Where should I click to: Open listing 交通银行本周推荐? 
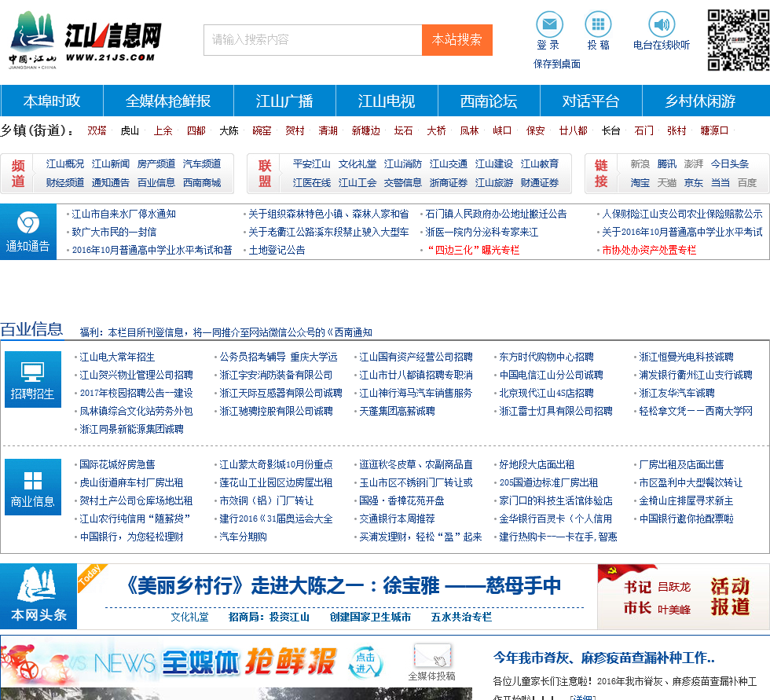tap(397, 519)
